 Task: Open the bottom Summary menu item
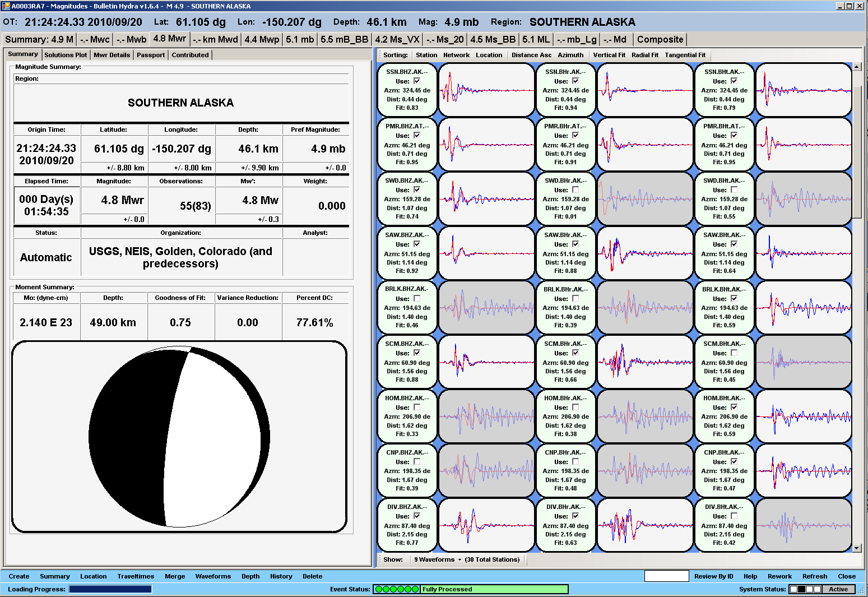tap(55, 576)
